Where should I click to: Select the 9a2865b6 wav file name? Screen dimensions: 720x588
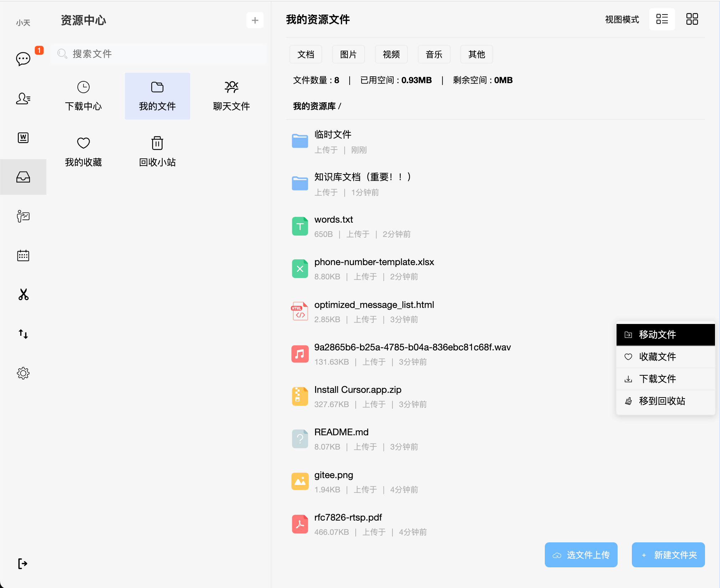[x=412, y=347]
